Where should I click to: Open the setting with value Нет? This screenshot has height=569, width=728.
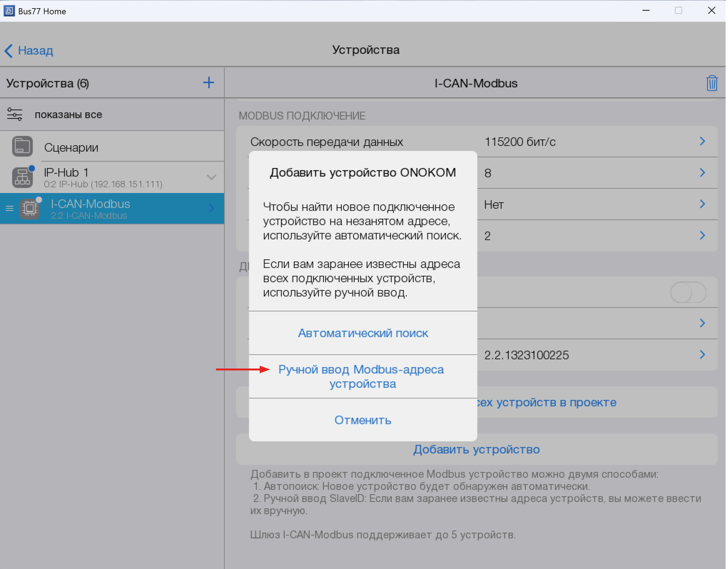pos(702,204)
